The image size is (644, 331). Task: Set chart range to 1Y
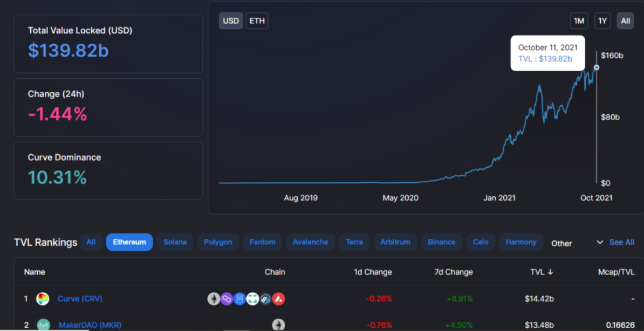coord(602,20)
